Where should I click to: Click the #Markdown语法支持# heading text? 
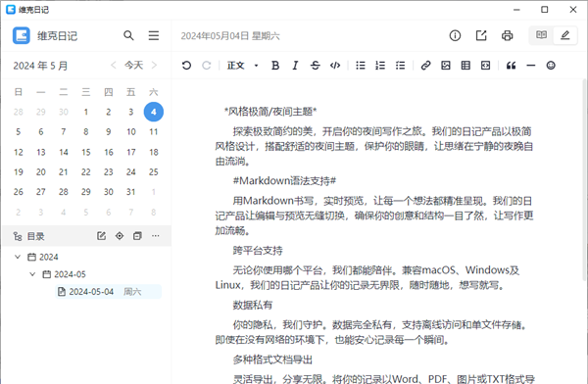pyautogui.click(x=284, y=181)
